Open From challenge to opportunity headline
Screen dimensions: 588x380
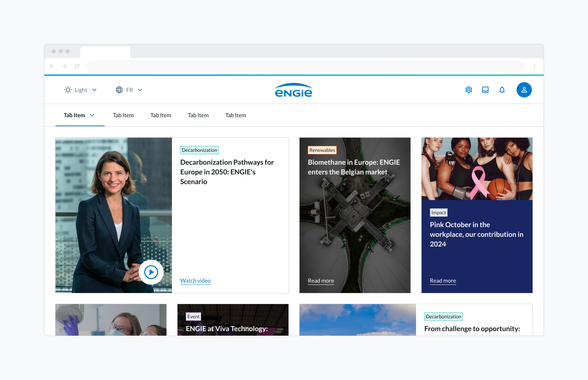click(x=472, y=329)
